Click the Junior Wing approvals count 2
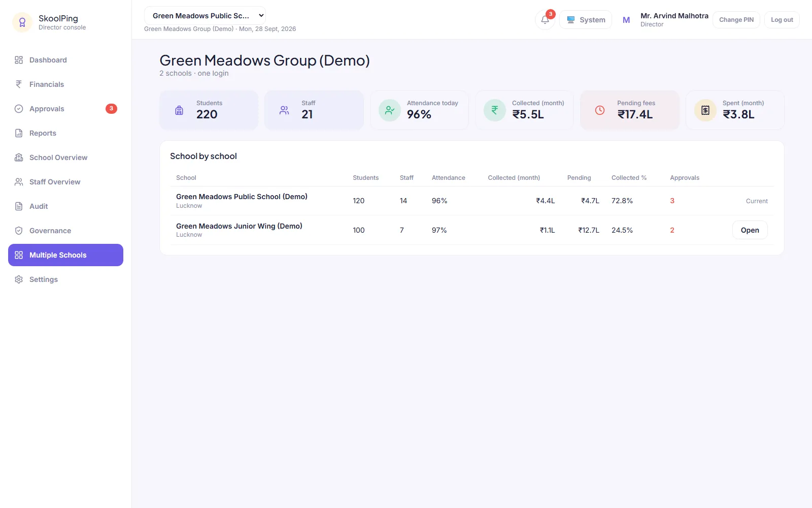The image size is (812, 508). click(x=672, y=230)
